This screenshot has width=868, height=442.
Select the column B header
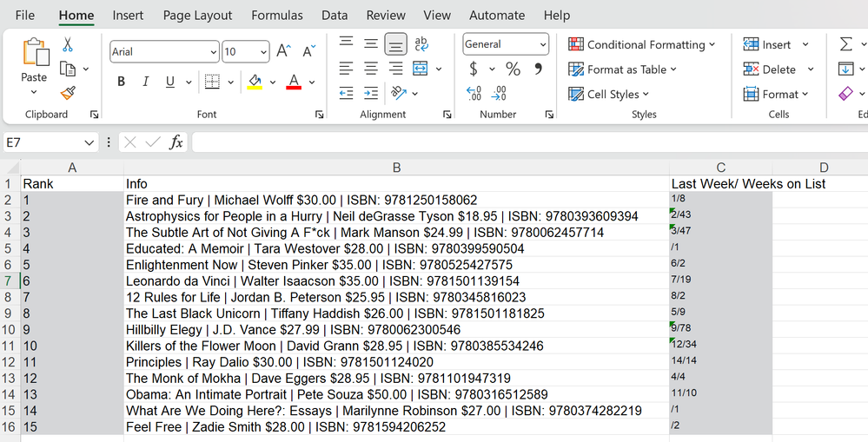click(x=396, y=168)
